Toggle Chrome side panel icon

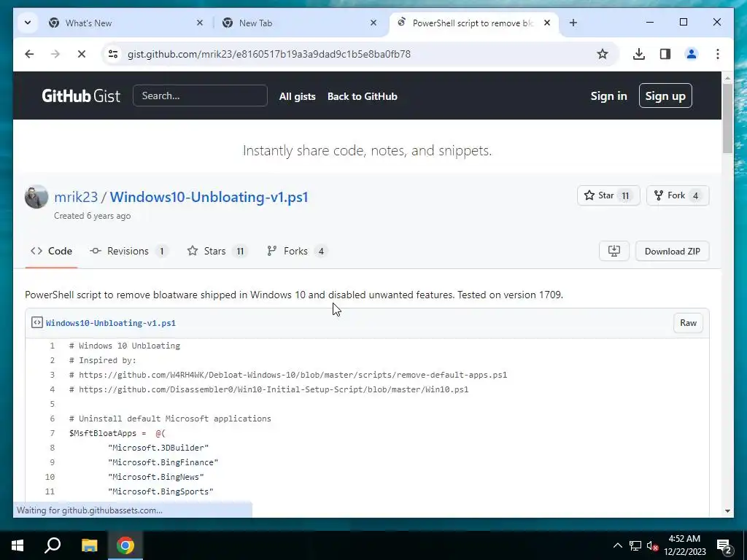665,54
